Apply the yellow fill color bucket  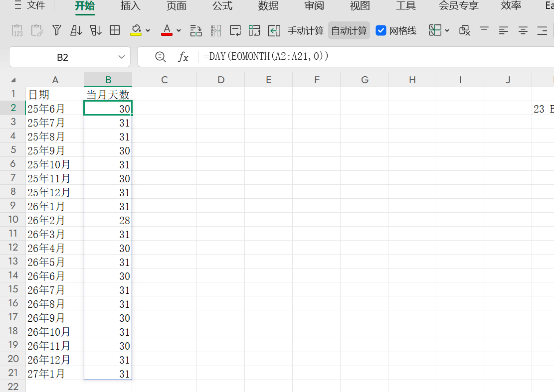[x=136, y=31]
